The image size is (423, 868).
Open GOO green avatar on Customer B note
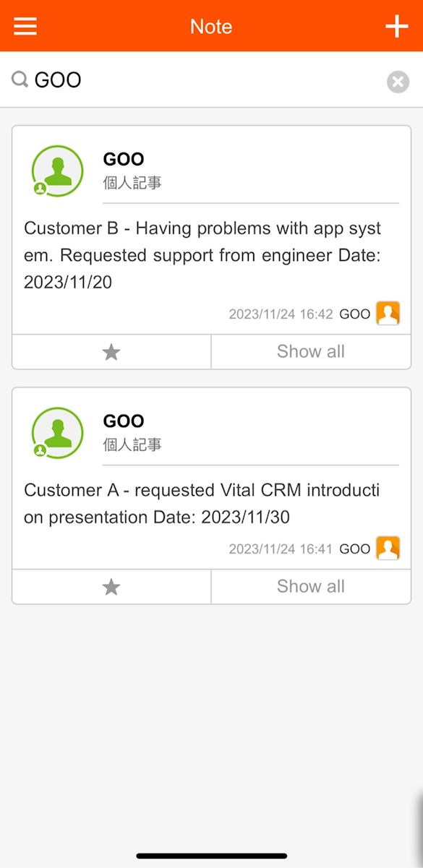coord(57,171)
